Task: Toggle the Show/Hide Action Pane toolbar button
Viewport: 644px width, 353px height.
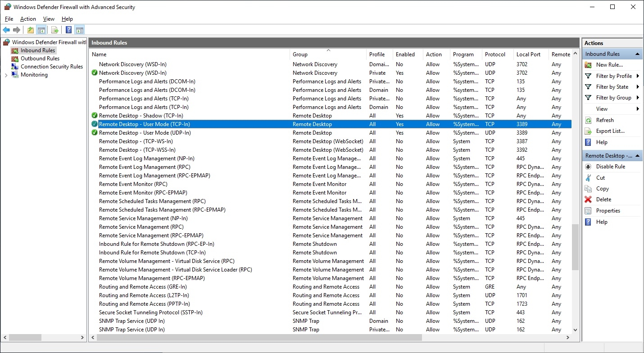Action: tap(80, 30)
